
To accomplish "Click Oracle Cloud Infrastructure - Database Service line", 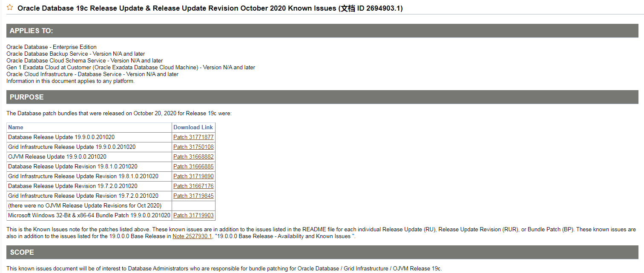I will point(92,74).
